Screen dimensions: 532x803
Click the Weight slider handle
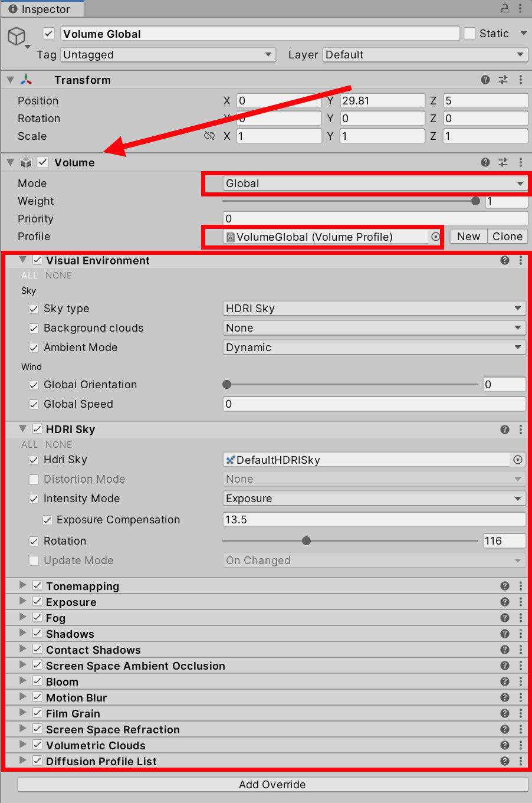tap(476, 201)
